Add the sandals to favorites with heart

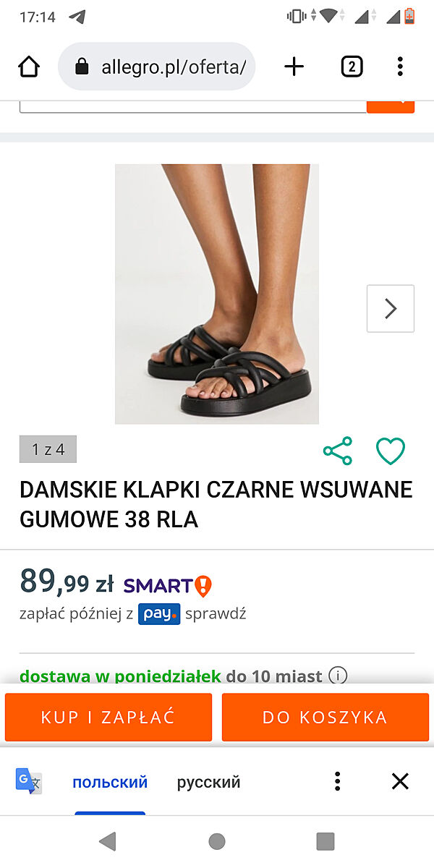[x=391, y=451]
